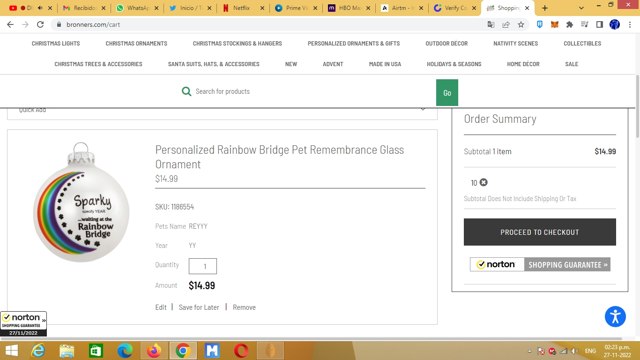Switch to the WhatsApp tab

tap(138, 8)
